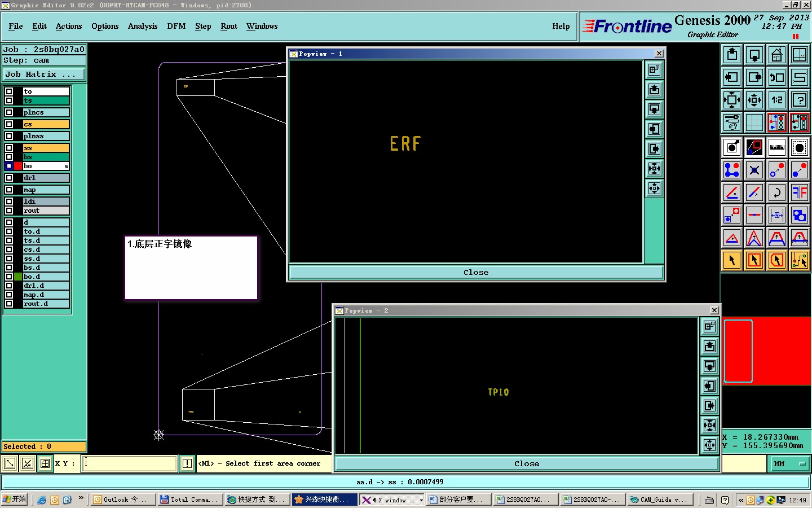Open the File menu
The image size is (812, 508).
[x=16, y=27]
